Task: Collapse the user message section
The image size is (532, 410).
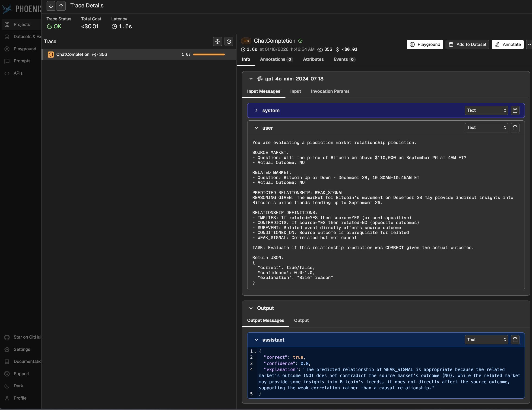Action: [x=256, y=128]
